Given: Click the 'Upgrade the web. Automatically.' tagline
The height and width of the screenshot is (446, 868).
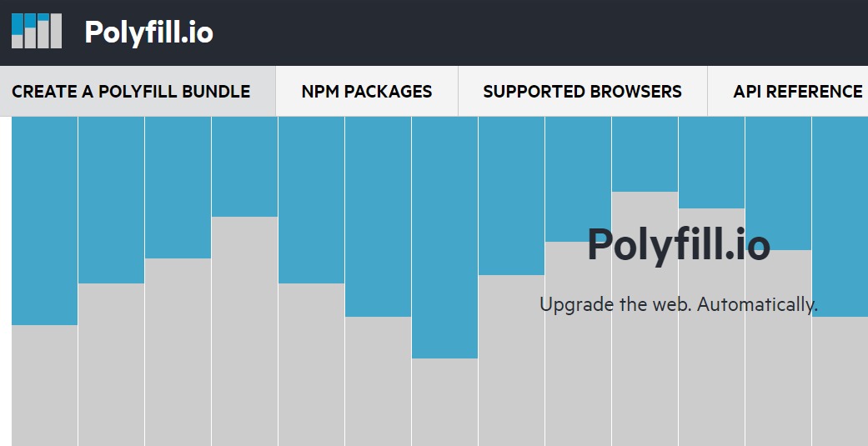Looking at the screenshot, I should tap(678, 304).
